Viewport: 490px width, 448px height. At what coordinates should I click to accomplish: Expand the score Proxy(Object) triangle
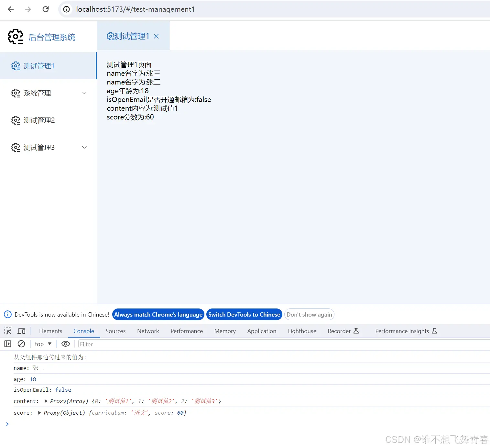click(x=39, y=413)
